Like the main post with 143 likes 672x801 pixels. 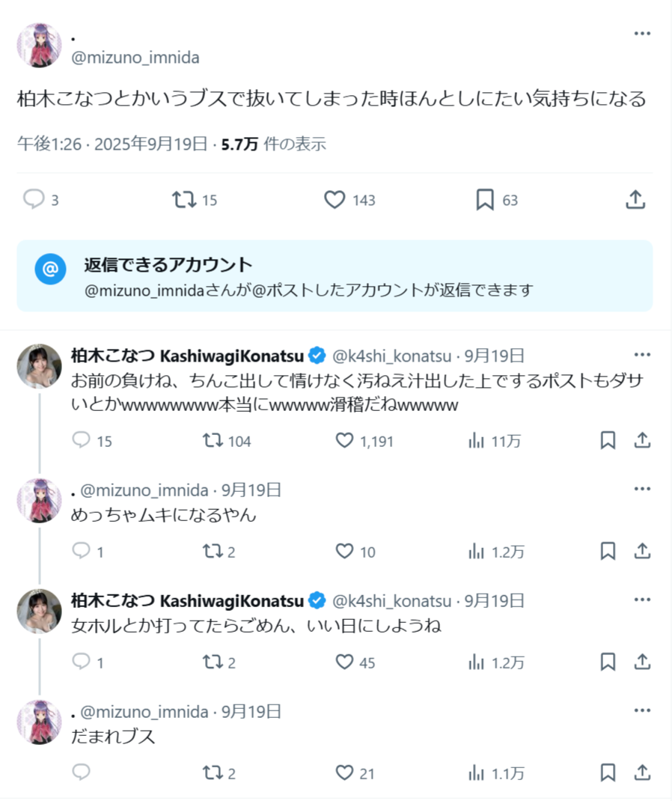pyautogui.click(x=335, y=199)
